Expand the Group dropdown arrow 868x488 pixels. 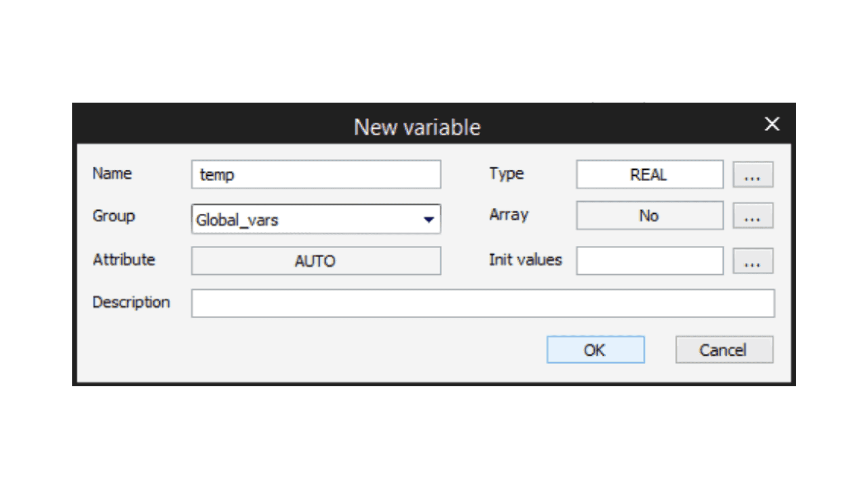[x=429, y=220]
